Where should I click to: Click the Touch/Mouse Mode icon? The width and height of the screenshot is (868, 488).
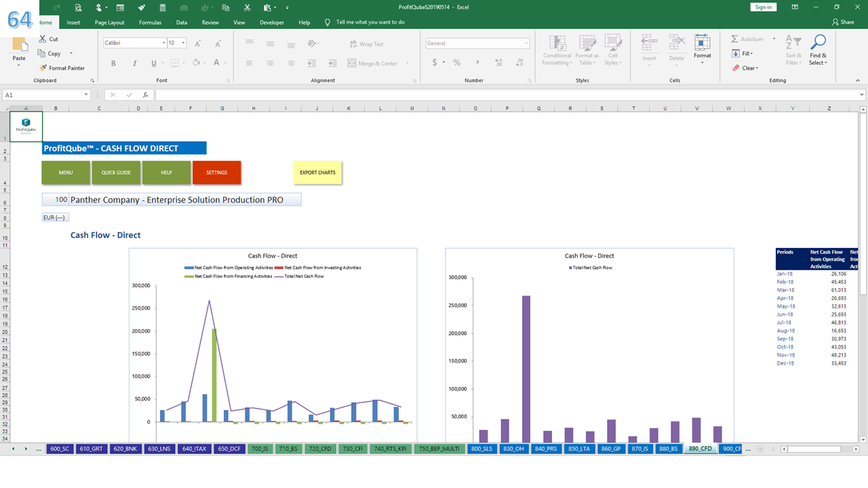pyautogui.click(x=100, y=7)
